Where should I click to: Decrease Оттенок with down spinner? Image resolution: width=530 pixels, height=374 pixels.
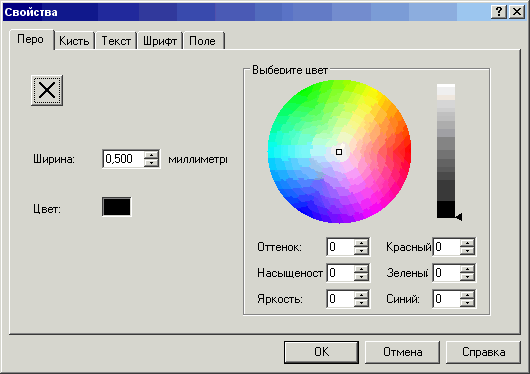click(x=361, y=251)
